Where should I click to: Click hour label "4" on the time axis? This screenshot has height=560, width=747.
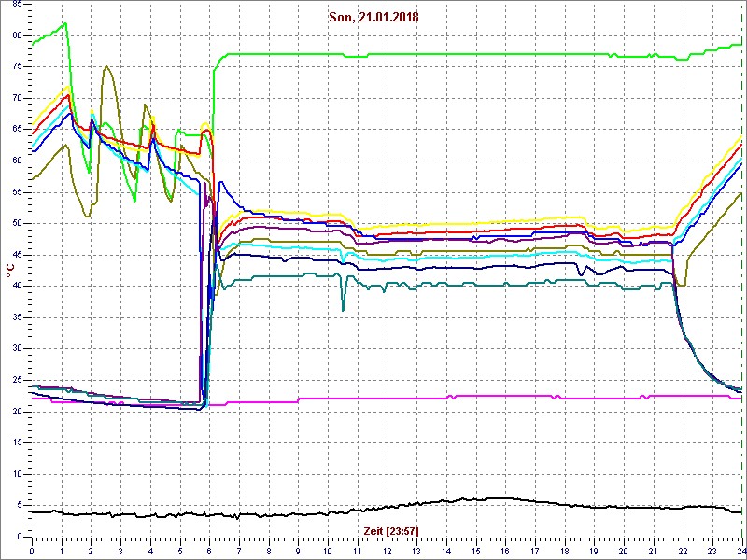coord(150,550)
